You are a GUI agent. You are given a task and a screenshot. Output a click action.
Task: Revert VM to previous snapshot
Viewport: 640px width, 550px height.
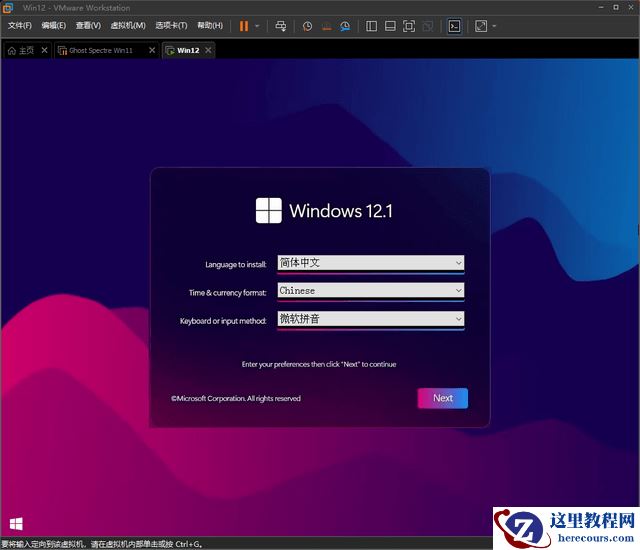pos(327,26)
